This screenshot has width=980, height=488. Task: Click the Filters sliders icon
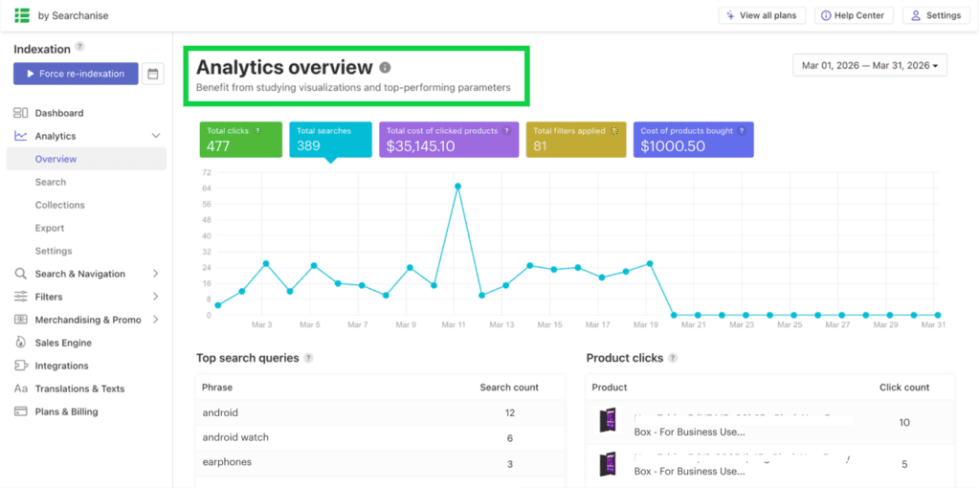coord(21,297)
